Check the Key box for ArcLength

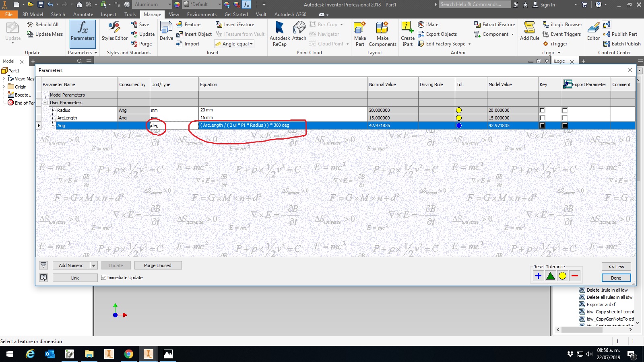pos(542,118)
